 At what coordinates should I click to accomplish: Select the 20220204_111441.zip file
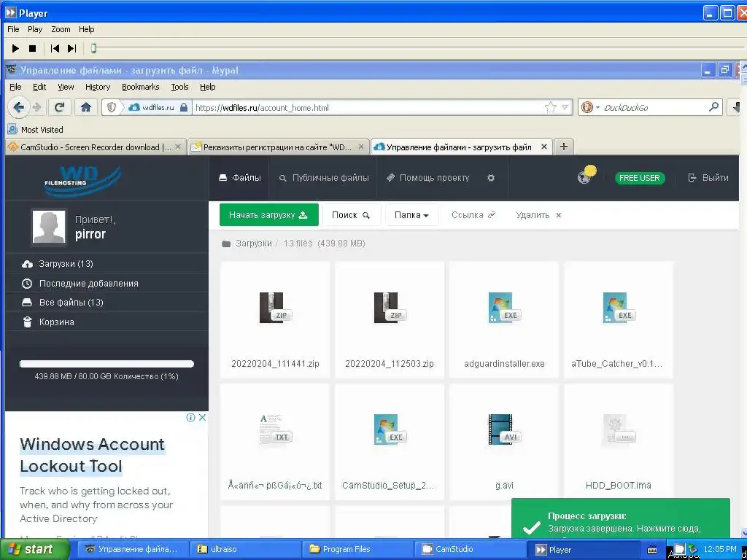click(x=275, y=319)
